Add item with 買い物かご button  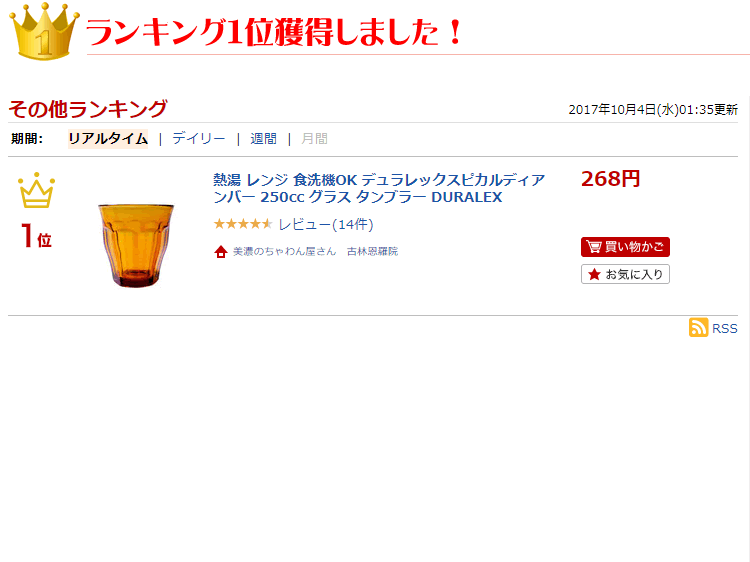click(x=625, y=247)
